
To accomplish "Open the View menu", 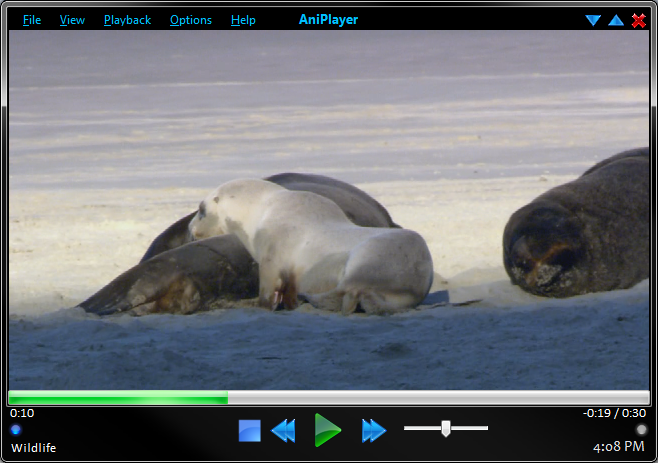I will tap(72, 20).
